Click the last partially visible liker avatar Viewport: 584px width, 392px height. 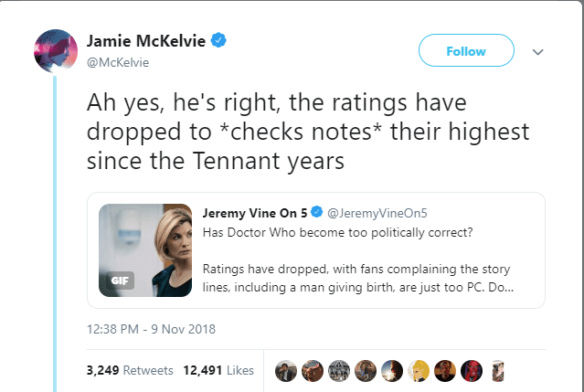point(497,371)
